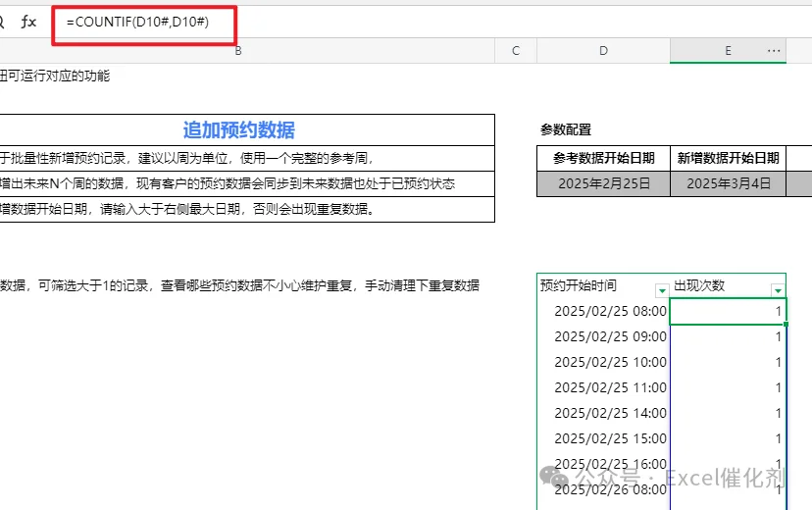
Task: Select the 参数配置 label cell
Action: (566, 130)
